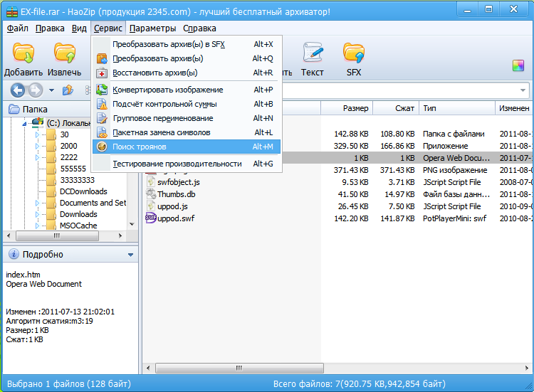
Task: Collapse the Подробно details panel
Action: 130,255
